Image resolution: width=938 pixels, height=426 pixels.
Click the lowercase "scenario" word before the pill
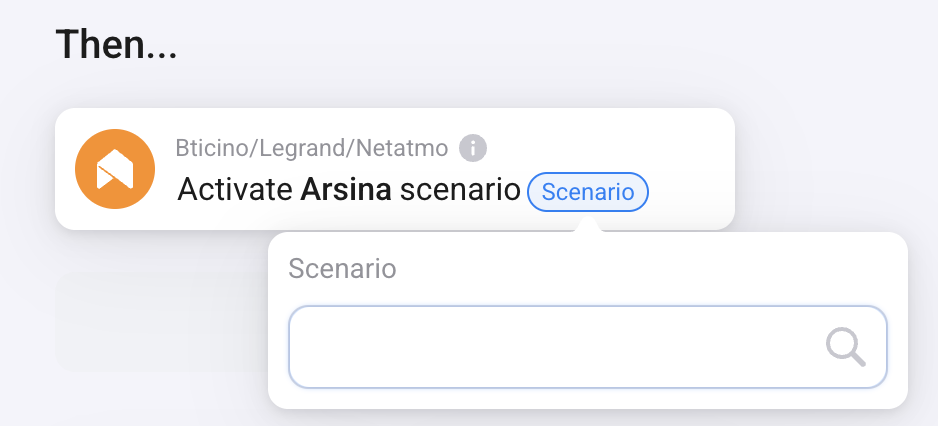pos(459,190)
